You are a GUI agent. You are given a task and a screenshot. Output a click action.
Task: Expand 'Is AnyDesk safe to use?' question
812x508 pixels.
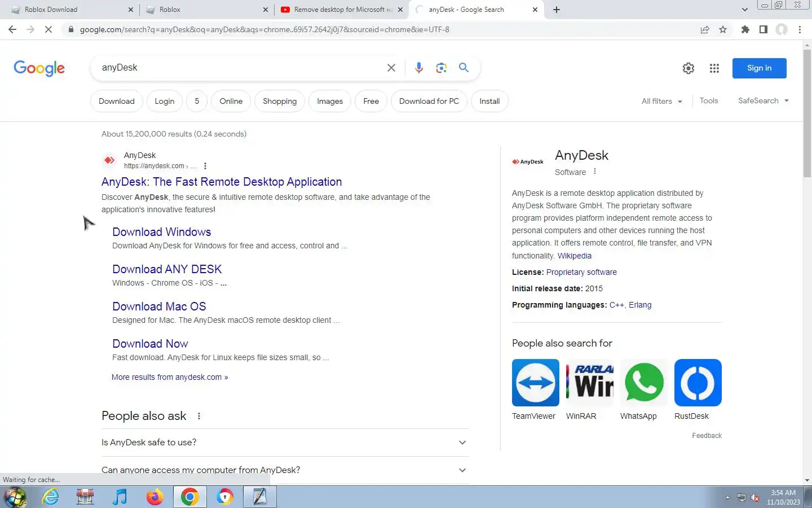(x=285, y=443)
